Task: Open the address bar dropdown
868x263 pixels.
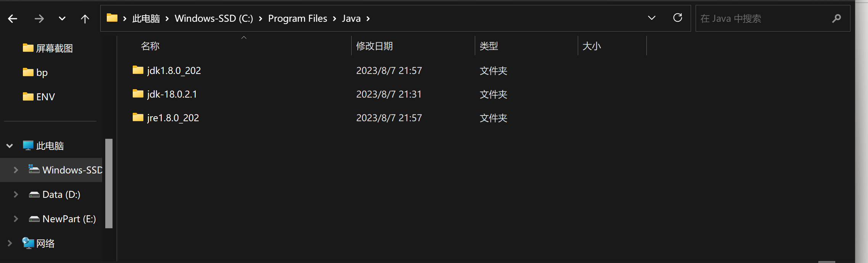Action: (x=651, y=18)
